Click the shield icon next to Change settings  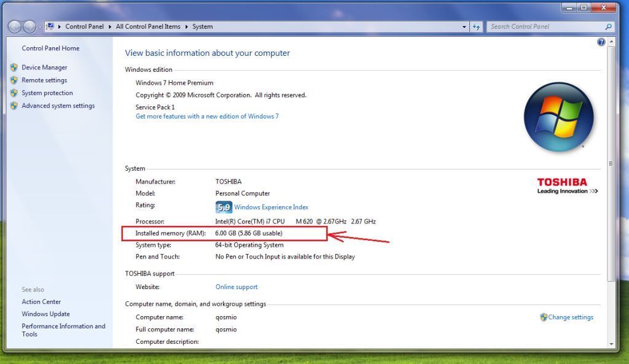pos(544,317)
